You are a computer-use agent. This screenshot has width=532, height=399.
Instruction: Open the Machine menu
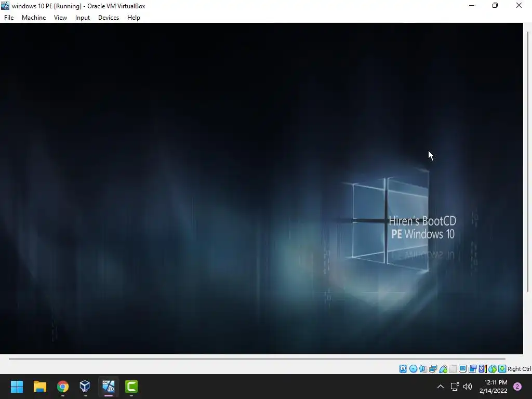(x=34, y=18)
